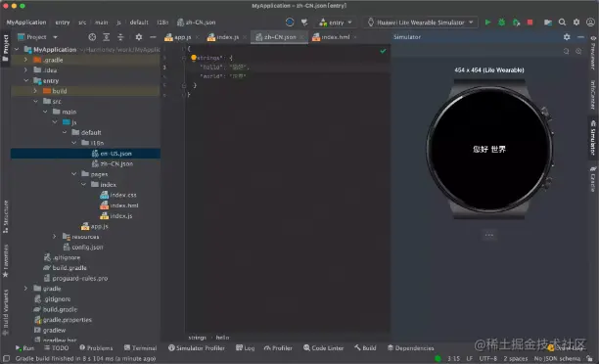Open Huawei Lite Wearable Simulator device dropdown
The width and height of the screenshot is (599, 364).
tap(420, 23)
